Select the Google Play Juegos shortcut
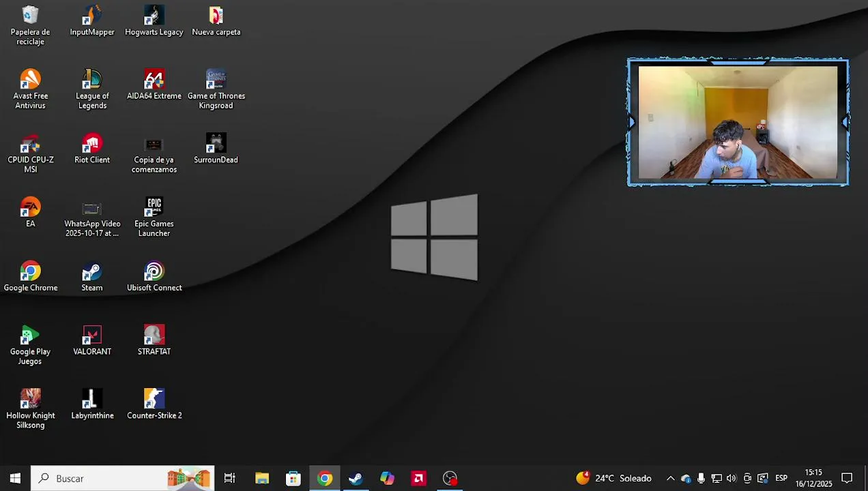868x491 pixels. click(30, 345)
